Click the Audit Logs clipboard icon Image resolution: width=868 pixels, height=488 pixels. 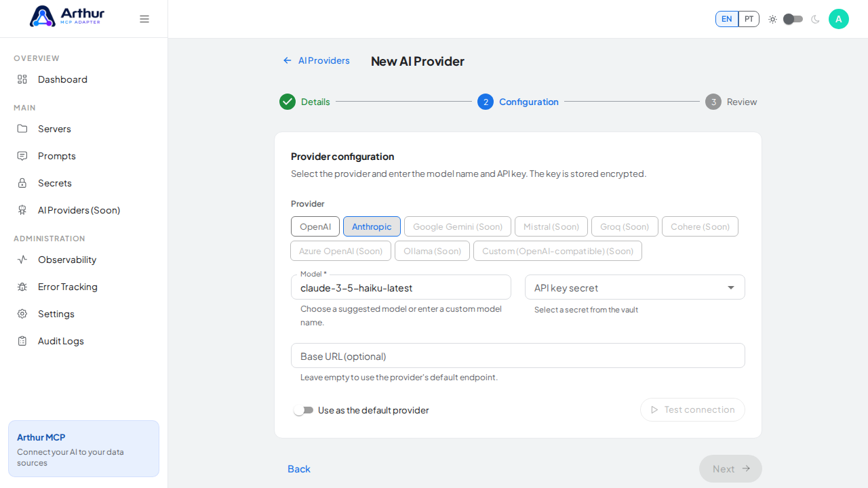point(22,341)
